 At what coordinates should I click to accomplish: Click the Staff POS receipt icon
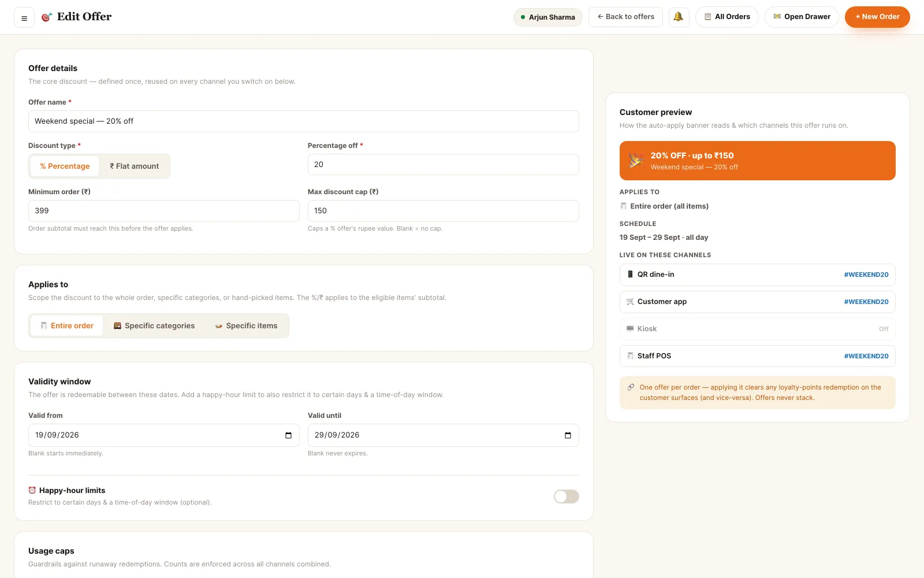click(x=630, y=356)
